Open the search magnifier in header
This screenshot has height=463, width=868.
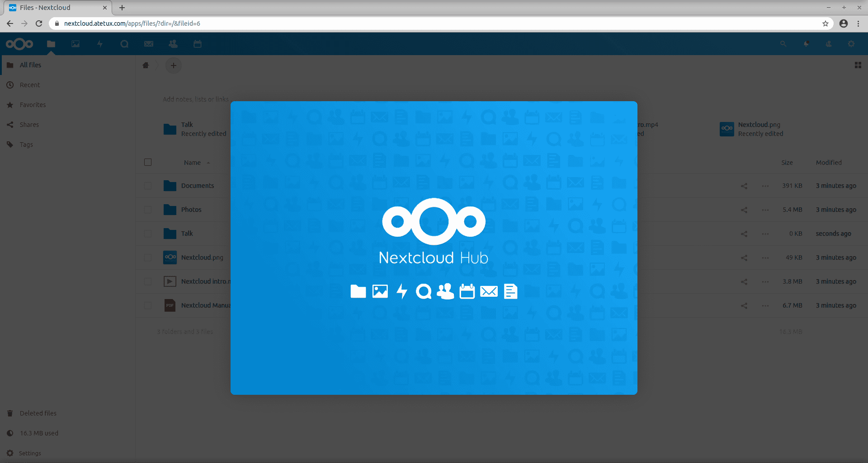(x=783, y=44)
